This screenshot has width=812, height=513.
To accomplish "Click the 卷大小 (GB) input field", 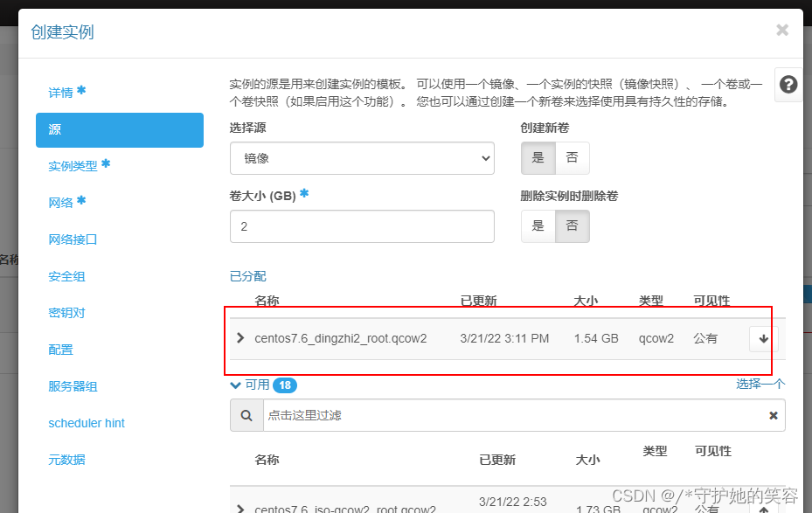I will coord(362,226).
